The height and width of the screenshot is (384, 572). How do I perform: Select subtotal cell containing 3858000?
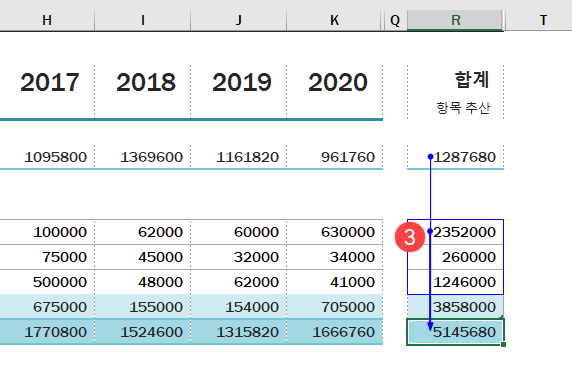pyautogui.click(x=455, y=307)
